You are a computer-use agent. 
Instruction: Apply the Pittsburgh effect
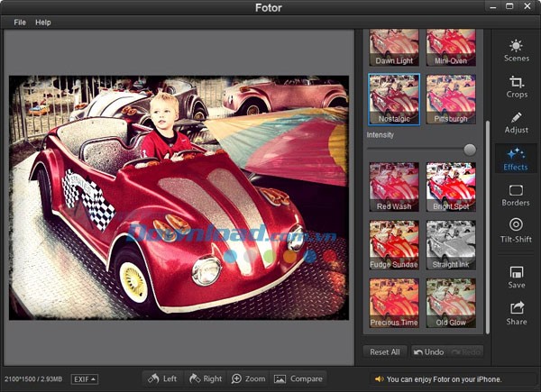pos(451,99)
